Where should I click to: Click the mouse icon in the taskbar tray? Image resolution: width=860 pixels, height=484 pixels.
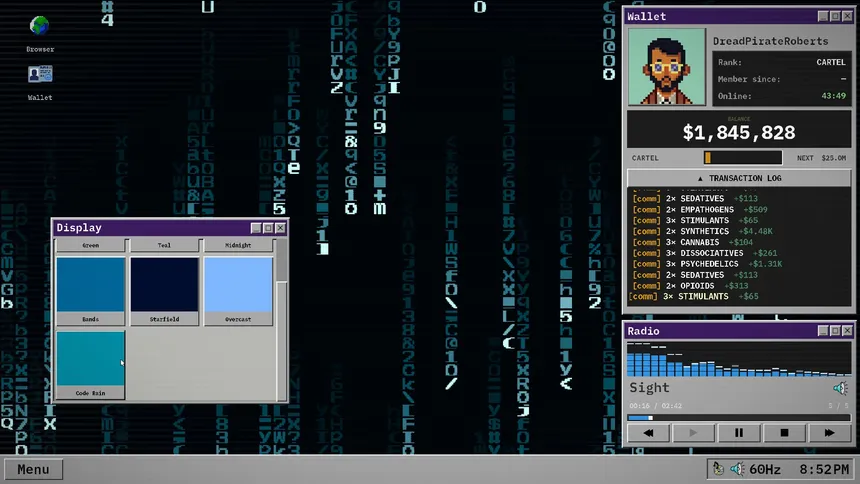[718, 469]
